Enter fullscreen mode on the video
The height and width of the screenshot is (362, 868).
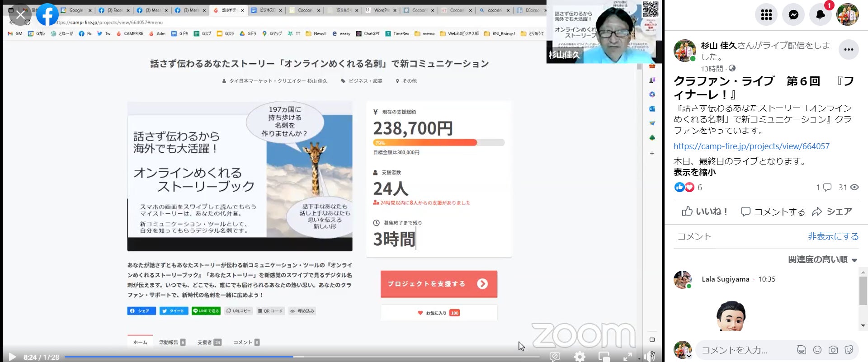pos(627,357)
